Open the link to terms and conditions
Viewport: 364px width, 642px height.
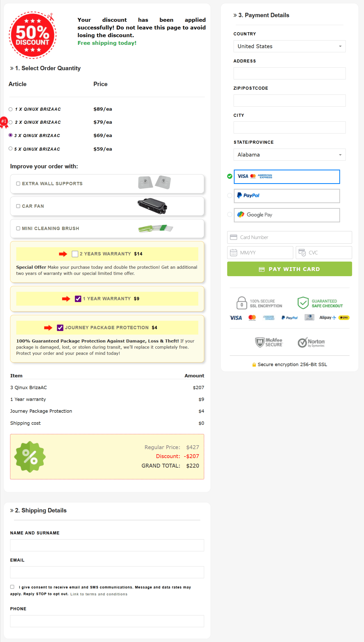[99, 594]
